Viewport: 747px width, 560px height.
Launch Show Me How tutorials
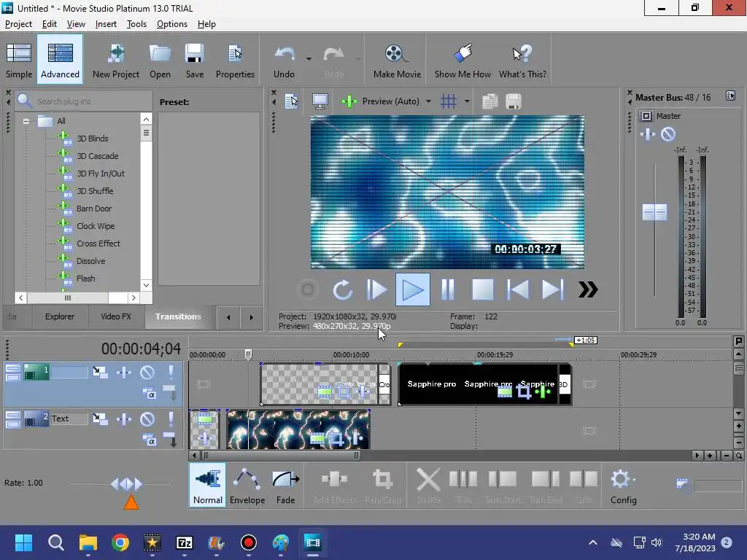(x=462, y=60)
